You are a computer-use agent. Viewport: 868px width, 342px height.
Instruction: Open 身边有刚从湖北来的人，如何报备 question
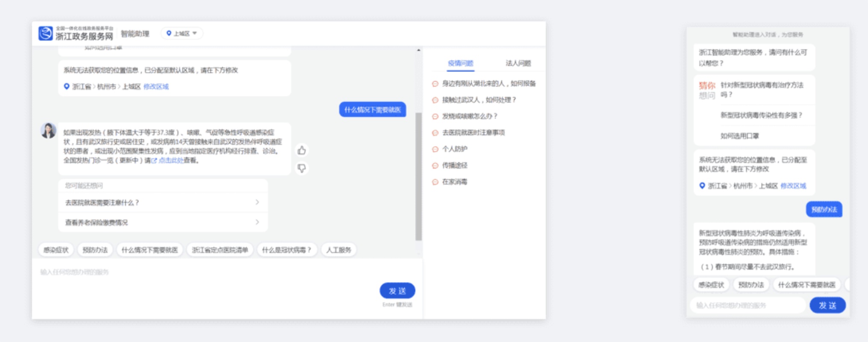[x=489, y=83]
